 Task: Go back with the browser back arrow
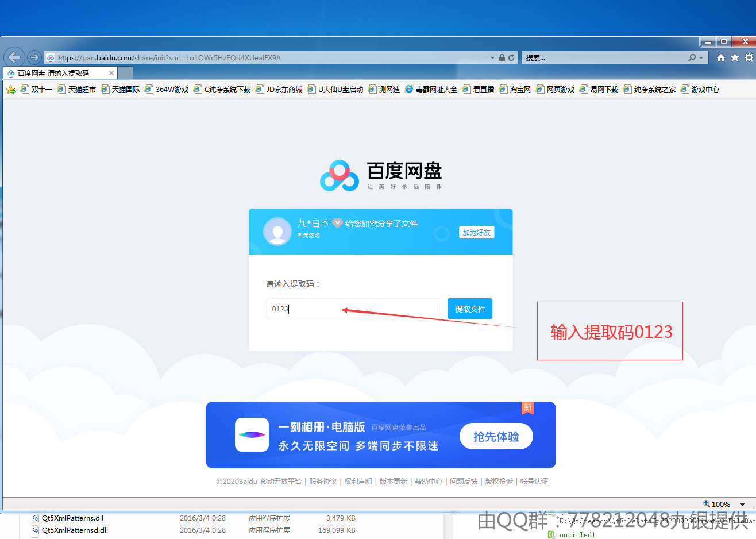[14, 57]
